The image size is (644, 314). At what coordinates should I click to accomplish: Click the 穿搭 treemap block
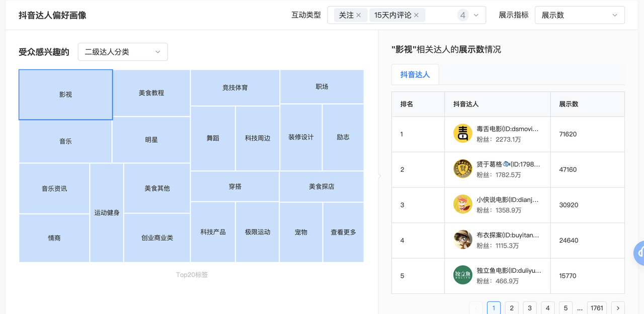pyautogui.click(x=235, y=186)
